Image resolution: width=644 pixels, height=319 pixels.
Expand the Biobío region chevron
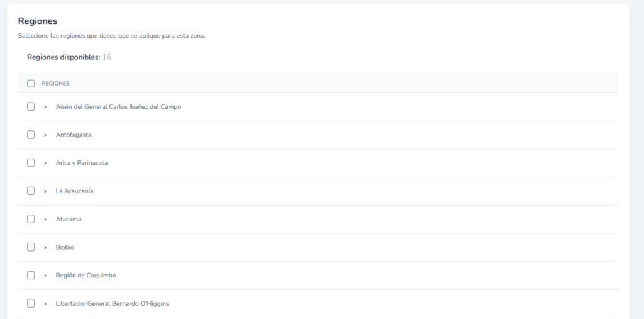click(45, 247)
